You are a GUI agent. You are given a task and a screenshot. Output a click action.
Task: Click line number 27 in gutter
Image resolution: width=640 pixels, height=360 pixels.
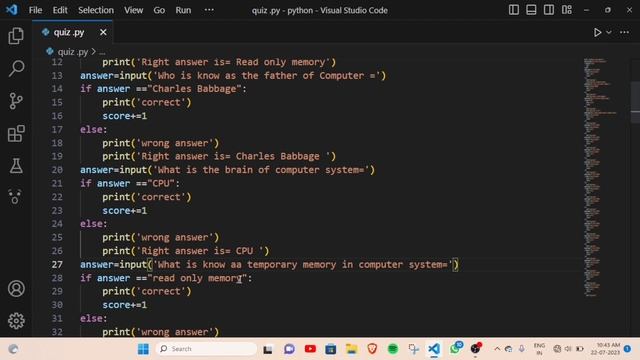(x=57, y=264)
